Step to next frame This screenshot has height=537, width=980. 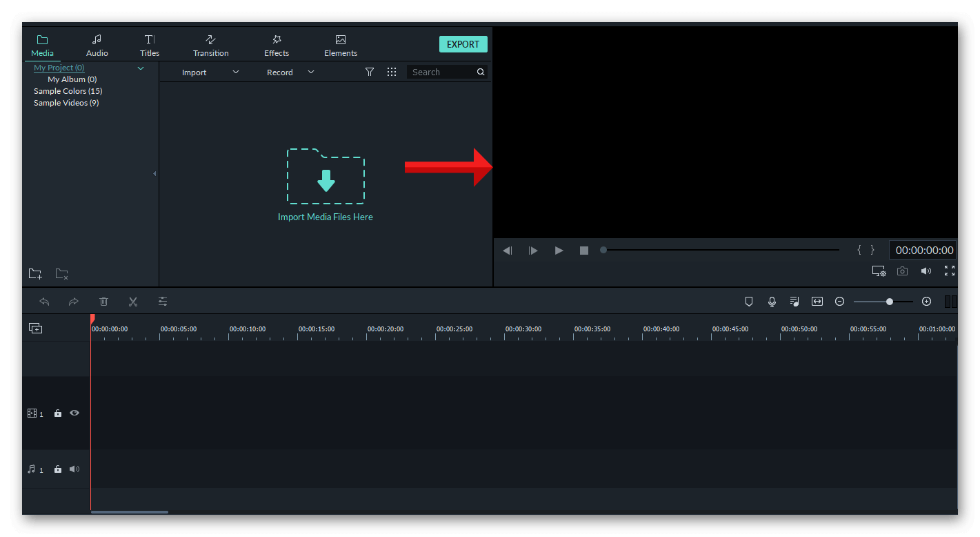point(533,251)
